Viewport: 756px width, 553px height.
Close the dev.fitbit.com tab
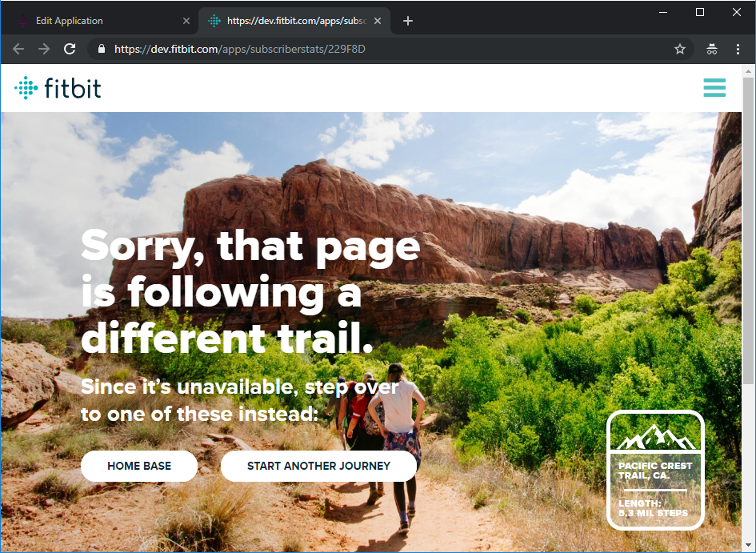379,21
